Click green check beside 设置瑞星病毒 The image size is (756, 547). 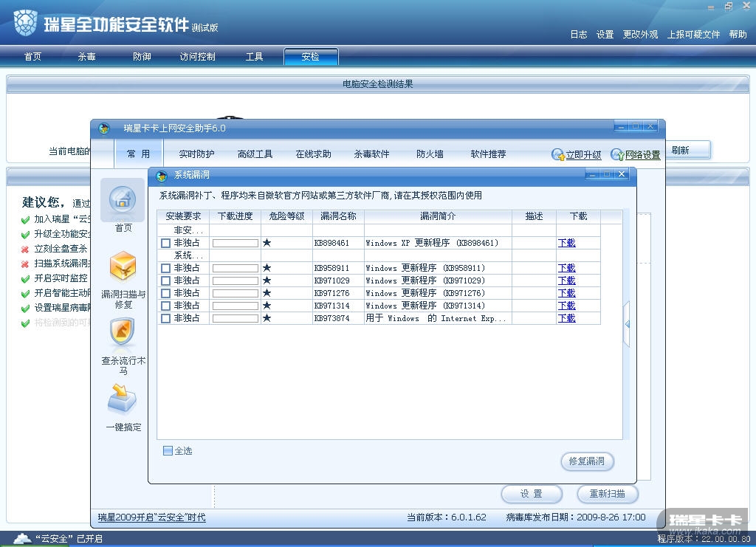click(x=25, y=309)
